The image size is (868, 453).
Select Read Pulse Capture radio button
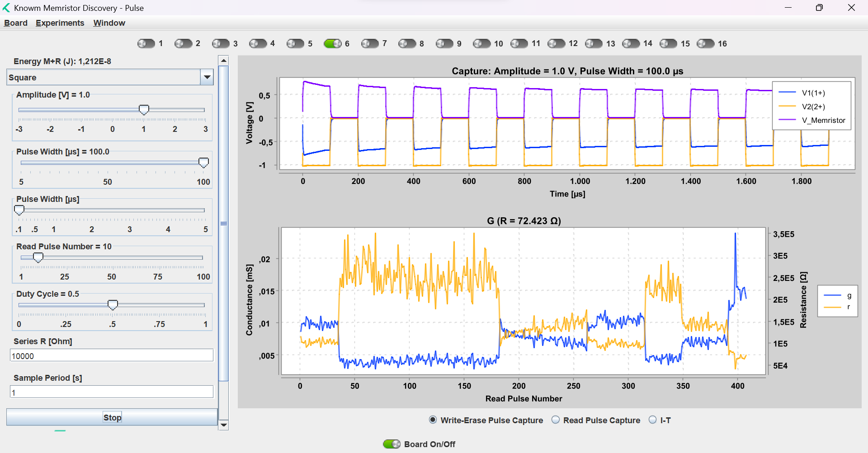tap(556, 420)
